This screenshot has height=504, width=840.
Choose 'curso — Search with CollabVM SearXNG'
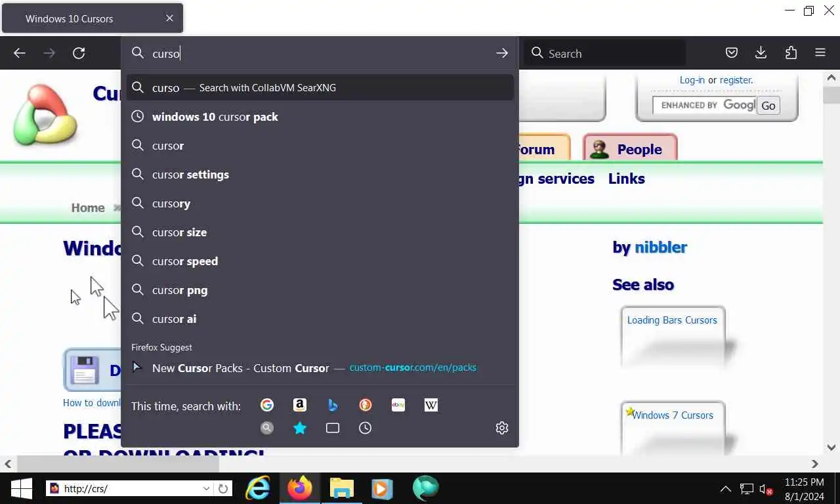320,87
